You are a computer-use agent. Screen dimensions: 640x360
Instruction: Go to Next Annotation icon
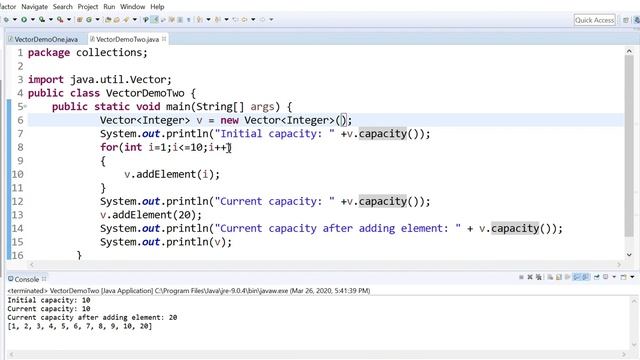[x=200, y=19]
